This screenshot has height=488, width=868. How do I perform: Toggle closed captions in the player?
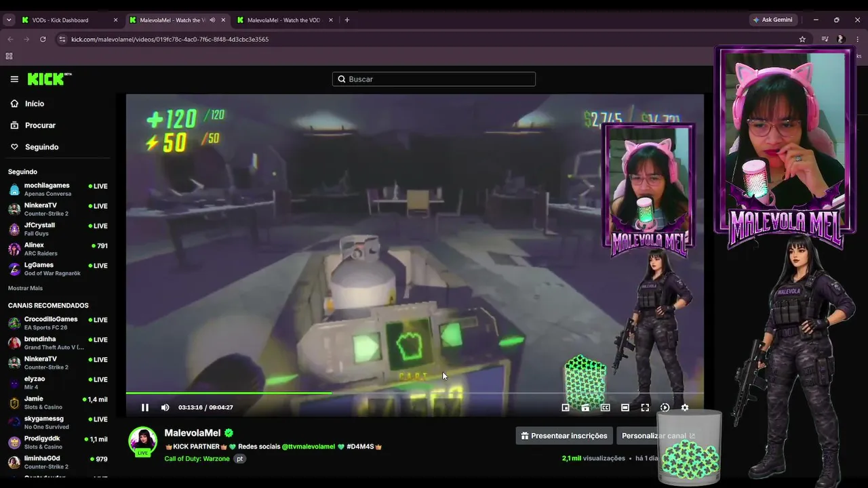click(x=605, y=407)
